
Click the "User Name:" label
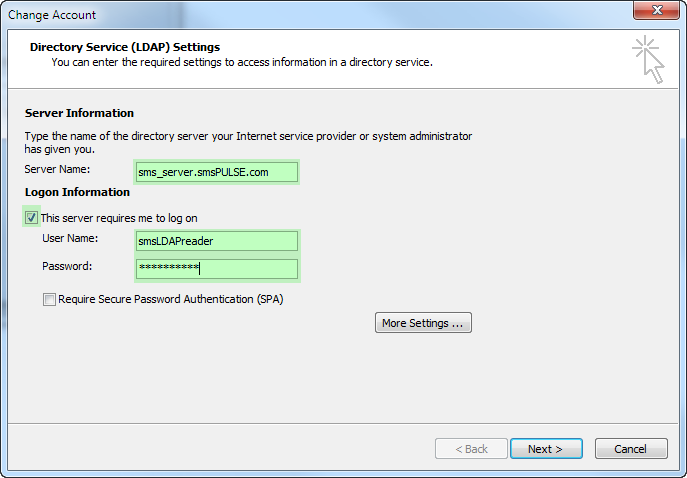coord(70,238)
